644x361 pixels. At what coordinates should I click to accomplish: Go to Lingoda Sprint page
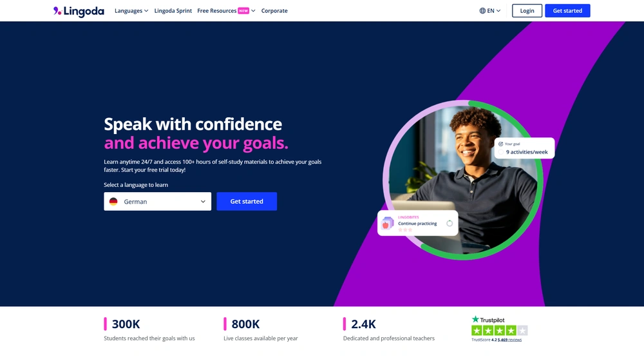[x=173, y=11]
